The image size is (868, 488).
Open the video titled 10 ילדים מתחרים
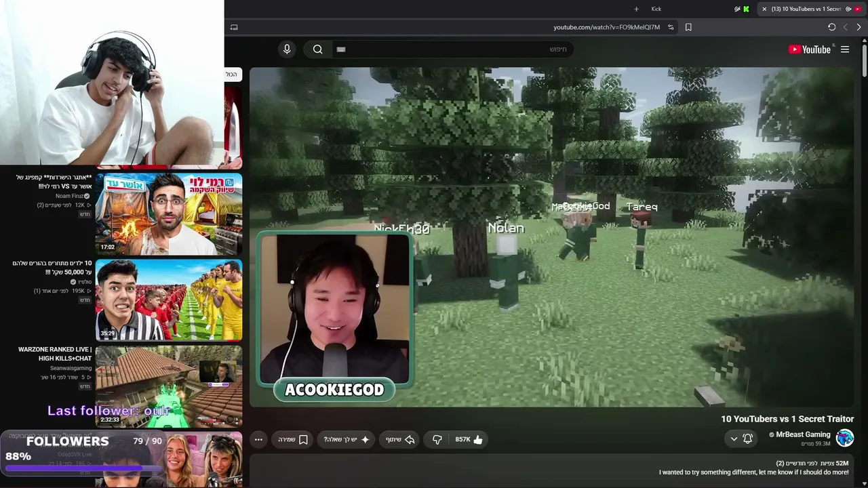point(52,268)
